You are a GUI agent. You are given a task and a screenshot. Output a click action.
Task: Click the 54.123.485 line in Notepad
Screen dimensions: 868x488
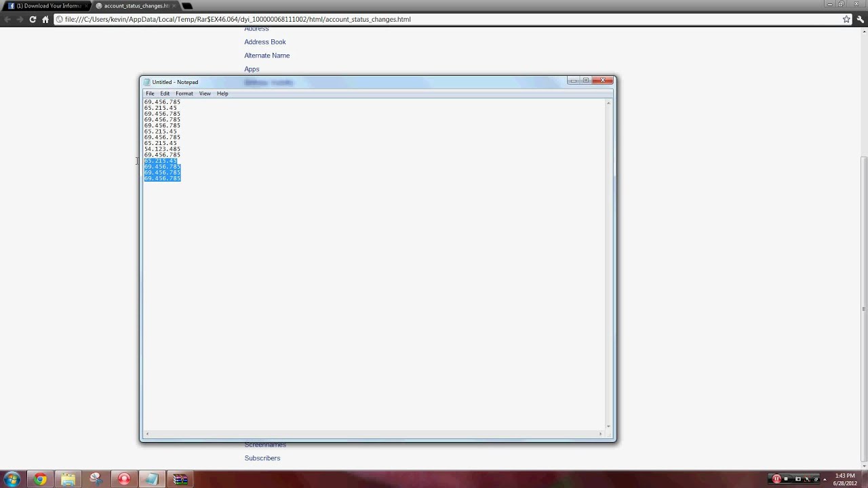[x=162, y=149]
